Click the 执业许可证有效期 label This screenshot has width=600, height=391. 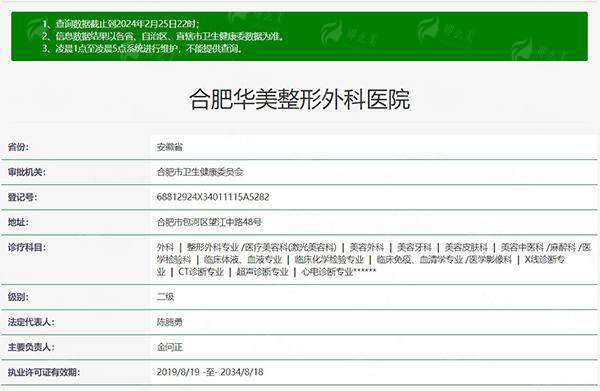point(44,372)
